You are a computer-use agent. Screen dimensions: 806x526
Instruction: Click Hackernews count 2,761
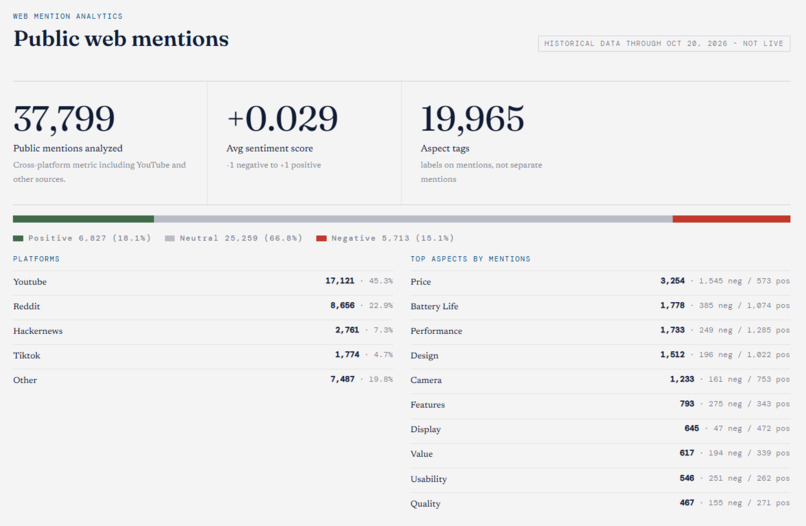click(347, 330)
